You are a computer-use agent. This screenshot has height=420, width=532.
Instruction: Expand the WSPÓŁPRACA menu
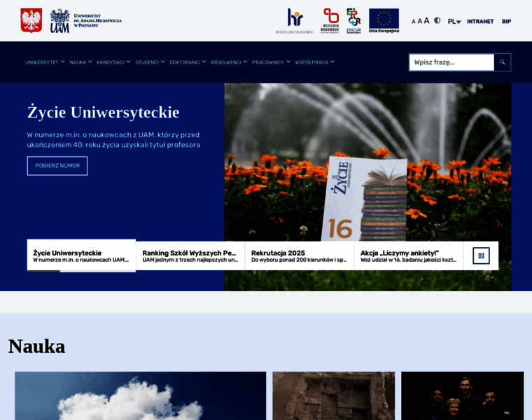(x=314, y=62)
